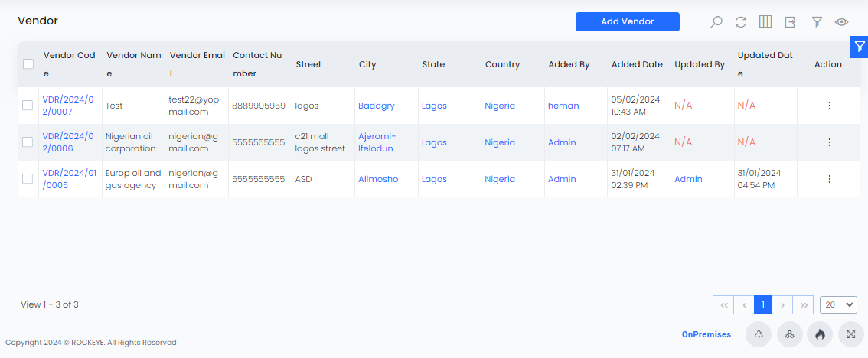Refresh the vendor list
Image resolution: width=868 pixels, height=358 pixels.
coord(741,22)
